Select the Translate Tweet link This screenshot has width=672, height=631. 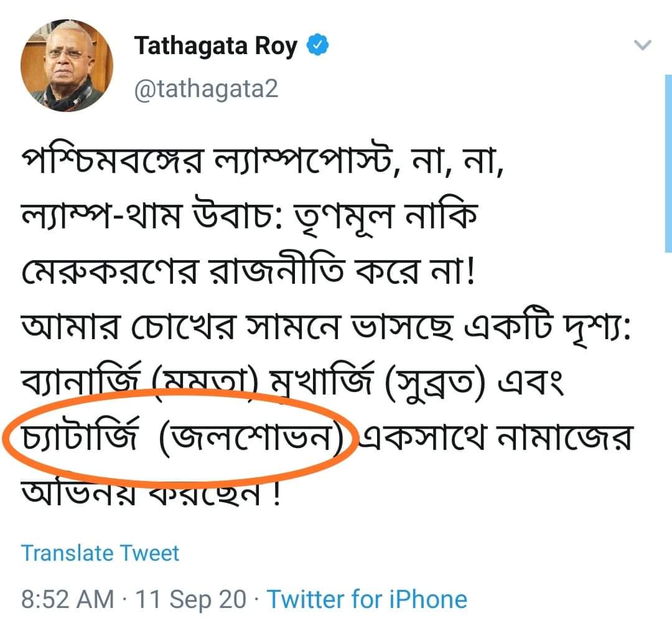100,553
